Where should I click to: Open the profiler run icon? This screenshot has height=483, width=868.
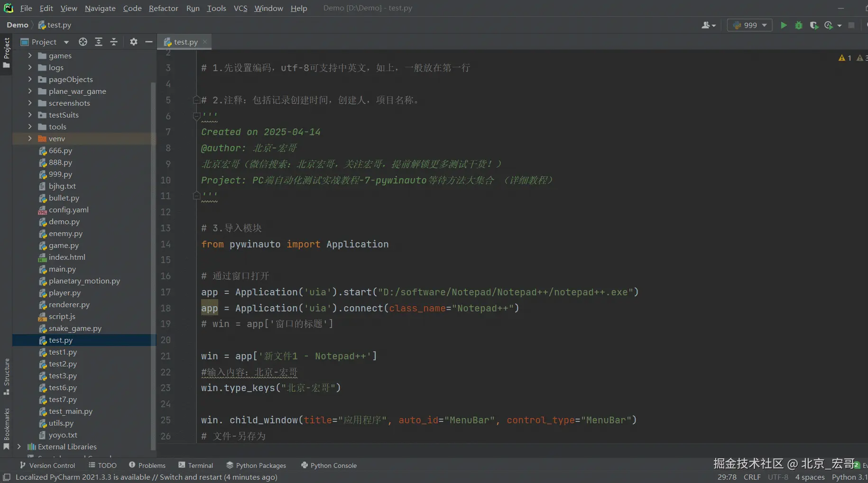point(829,25)
